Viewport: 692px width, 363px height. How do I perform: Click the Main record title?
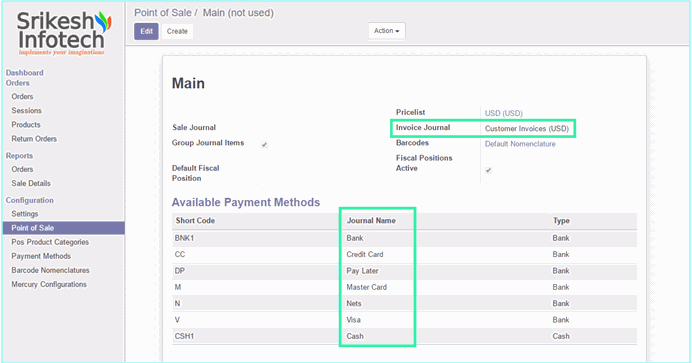click(x=188, y=83)
